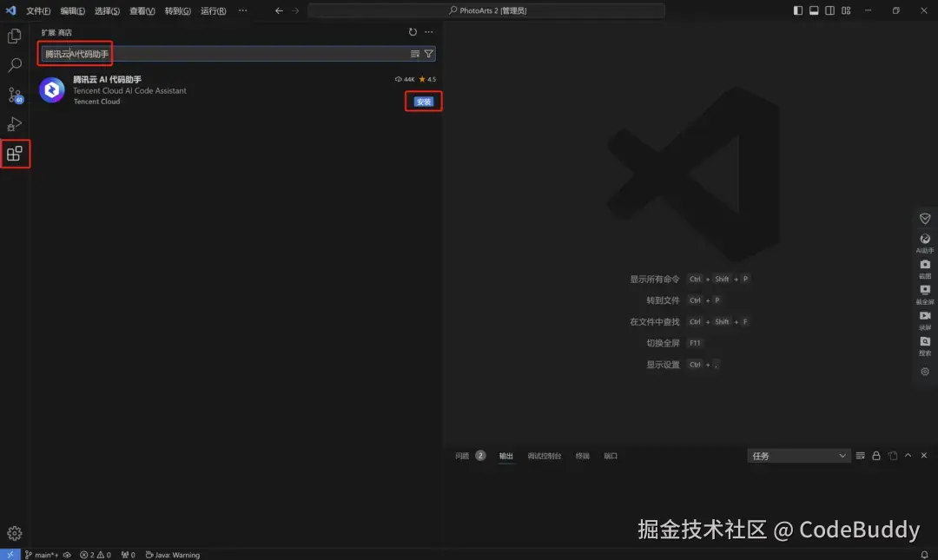The image size is (938, 560).
Task: Click the extension marketplace search field
Action: pyautogui.click(x=217, y=53)
